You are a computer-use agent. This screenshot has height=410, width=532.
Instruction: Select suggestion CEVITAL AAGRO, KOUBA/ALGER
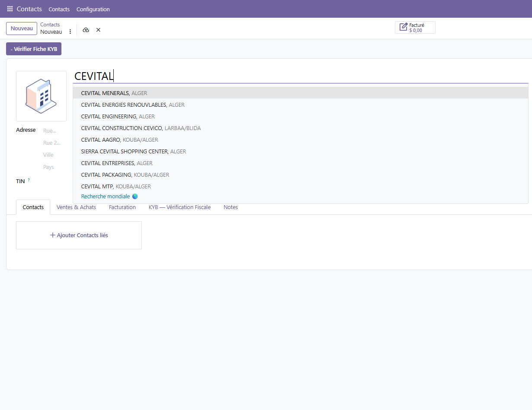point(301,140)
